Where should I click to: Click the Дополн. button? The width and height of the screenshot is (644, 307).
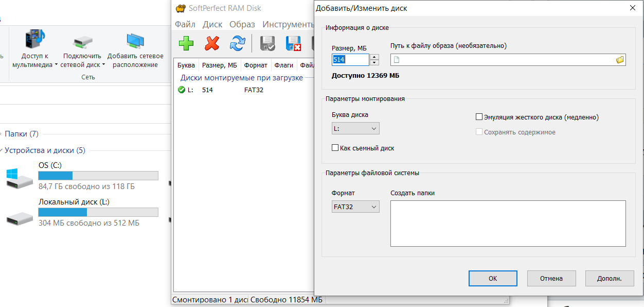point(610,278)
